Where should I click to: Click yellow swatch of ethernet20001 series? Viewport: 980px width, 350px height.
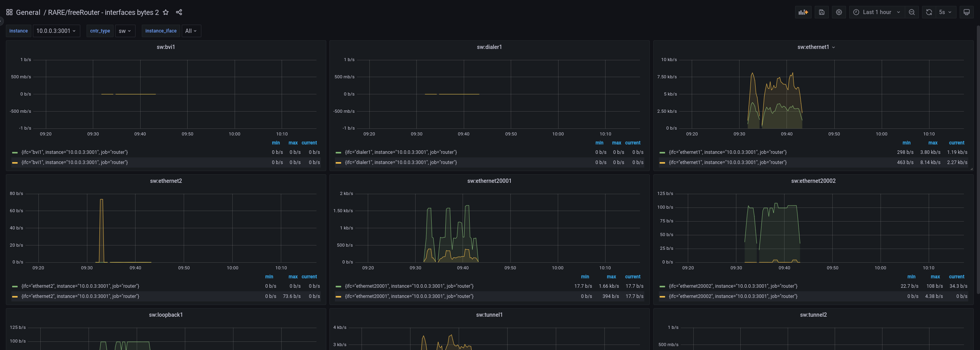(x=338, y=297)
